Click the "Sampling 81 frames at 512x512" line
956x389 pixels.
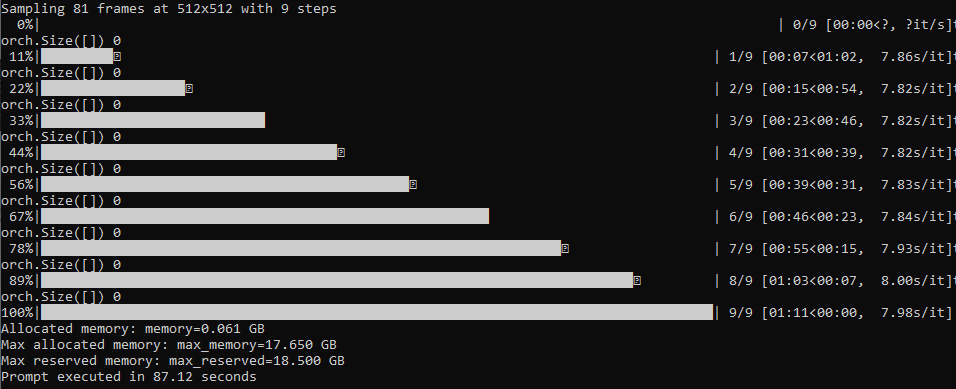169,9
